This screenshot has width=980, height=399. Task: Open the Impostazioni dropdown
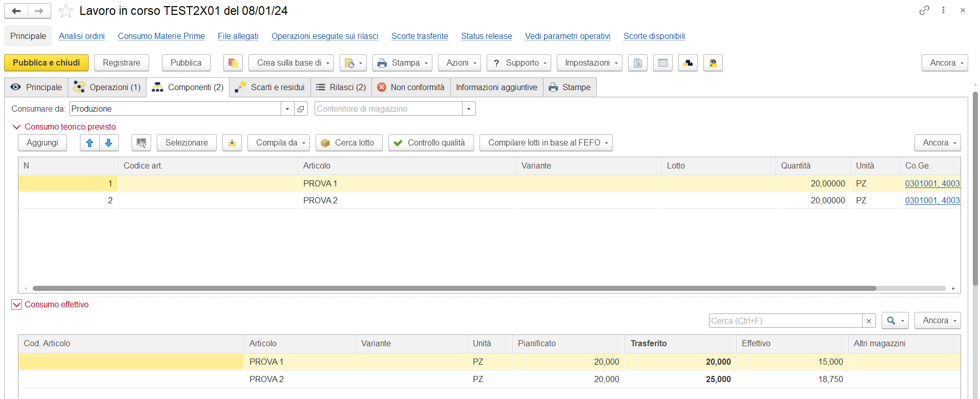(590, 63)
